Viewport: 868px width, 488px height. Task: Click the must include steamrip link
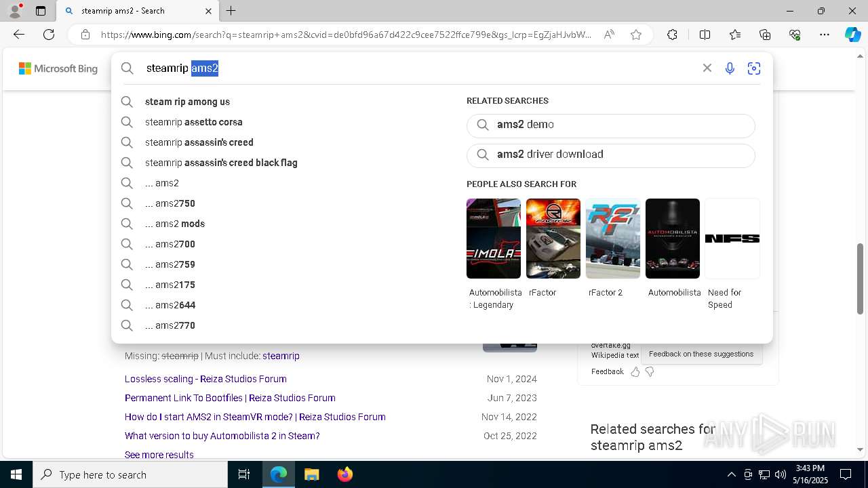click(281, 356)
